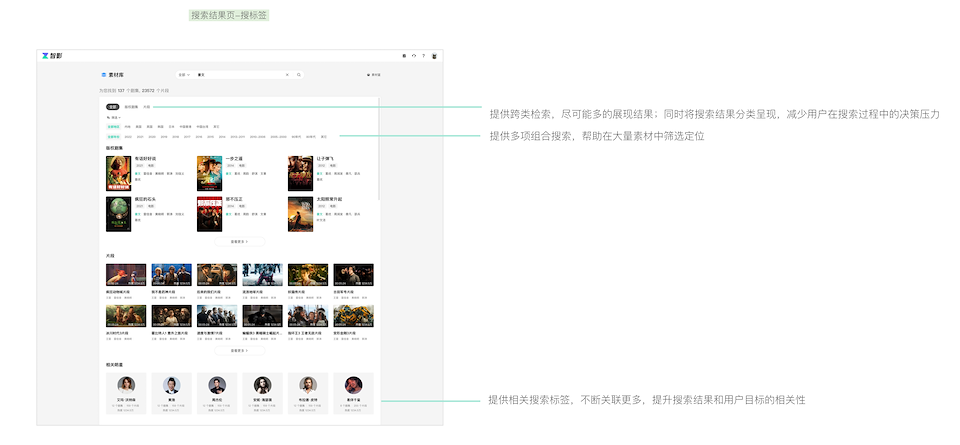Screen dimensions: 960x445
Task: Select the 全部年份 year filter
Action: click(x=113, y=136)
